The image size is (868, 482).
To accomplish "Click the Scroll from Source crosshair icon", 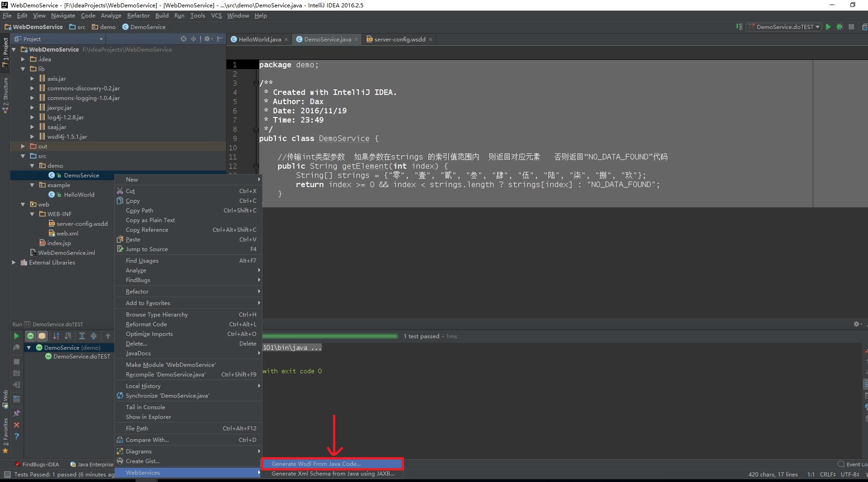I will point(184,39).
